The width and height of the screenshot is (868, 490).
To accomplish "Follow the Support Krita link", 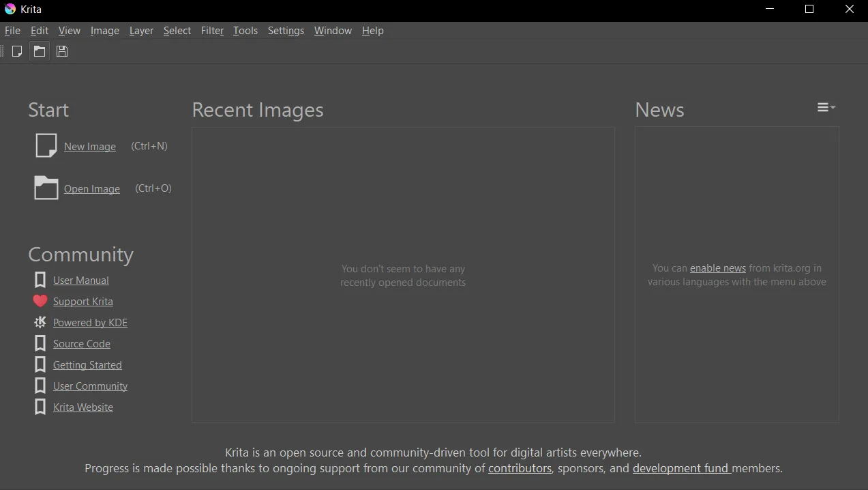I will click(83, 302).
